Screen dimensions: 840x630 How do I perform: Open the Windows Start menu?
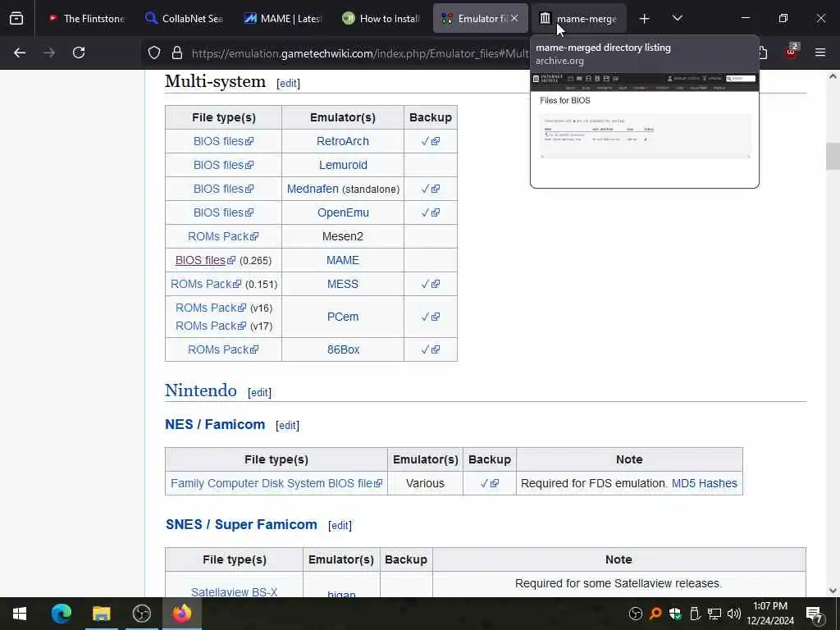[20, 614]
